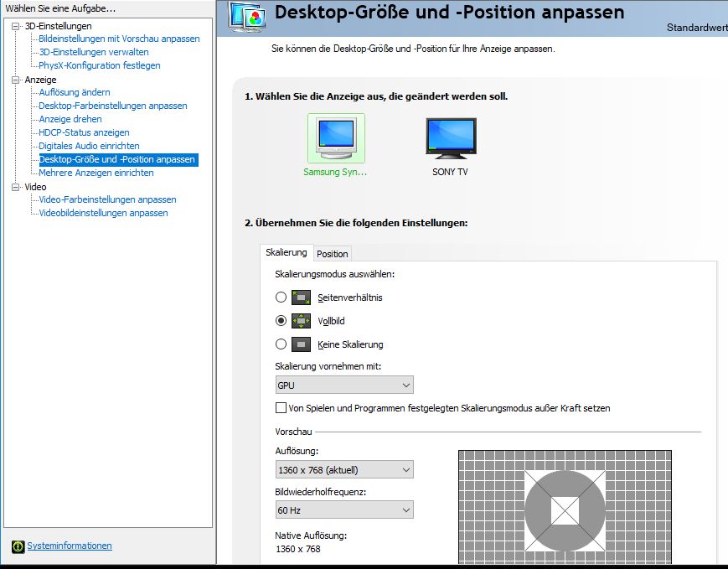Viewport: 728px width, 569px height.
Task: Open the Auflösung 1360 x 768 dropdown
Action: [x=344, y=470]
